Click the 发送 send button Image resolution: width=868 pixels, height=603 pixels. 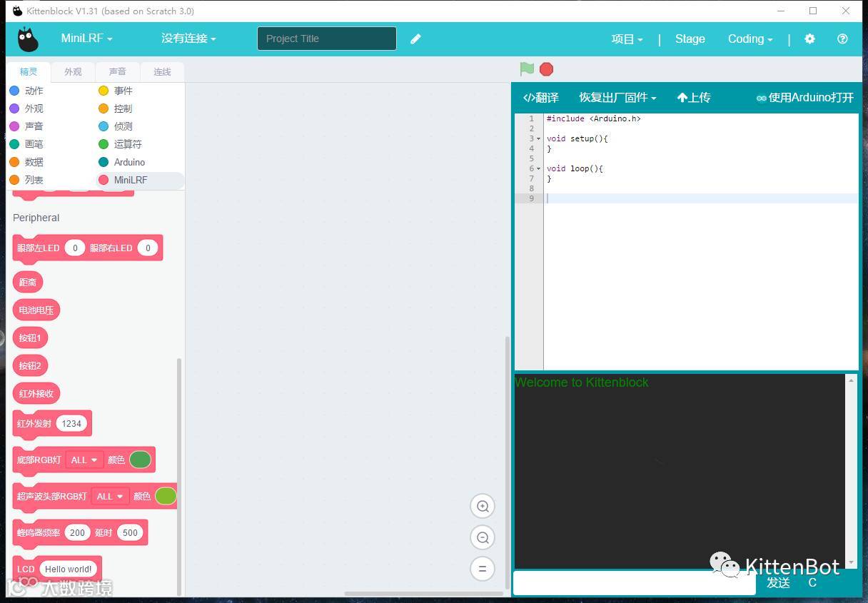(778, 583)
